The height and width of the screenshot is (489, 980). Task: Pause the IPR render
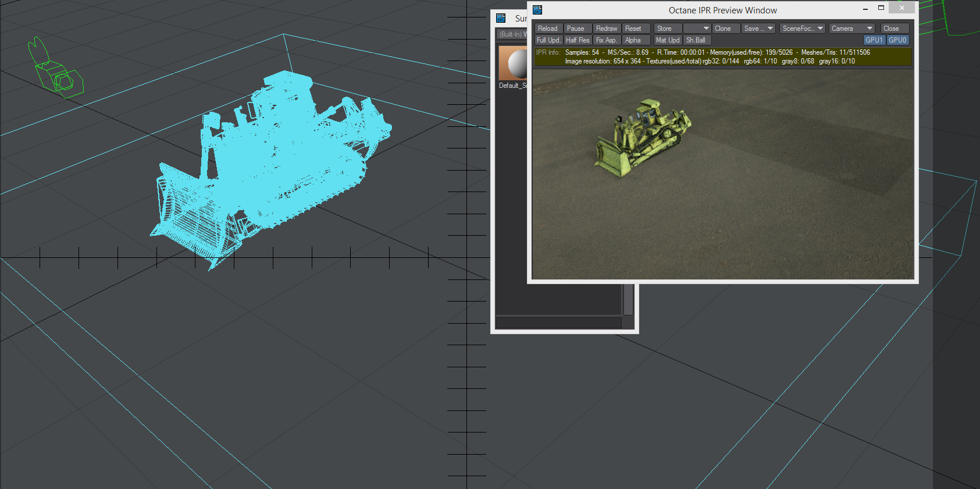pyautogui.click(x=578, y=29)
